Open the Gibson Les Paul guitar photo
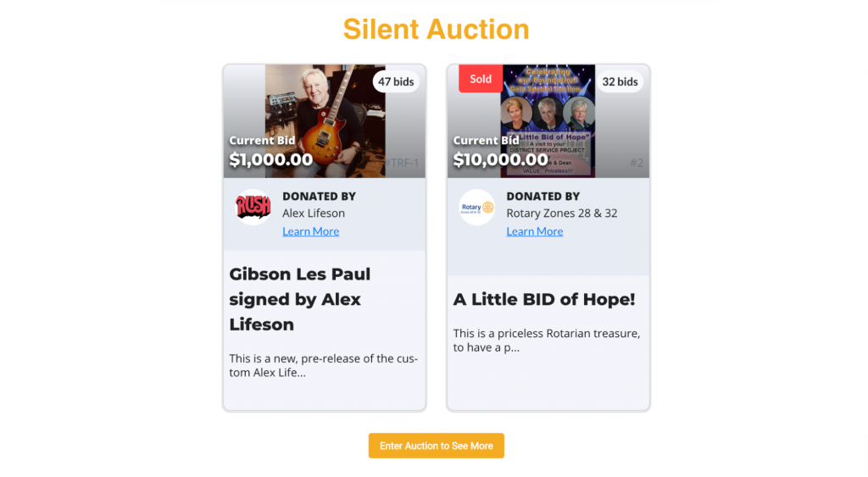The height and width of the screenshot is (477, 868). coord(325,121)
